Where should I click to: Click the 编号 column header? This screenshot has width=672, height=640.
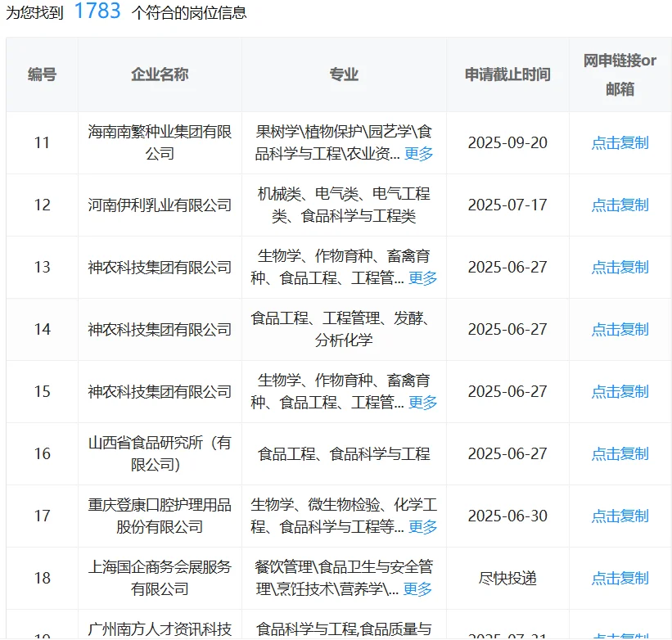pyautogui.click(x=42, y=74)
